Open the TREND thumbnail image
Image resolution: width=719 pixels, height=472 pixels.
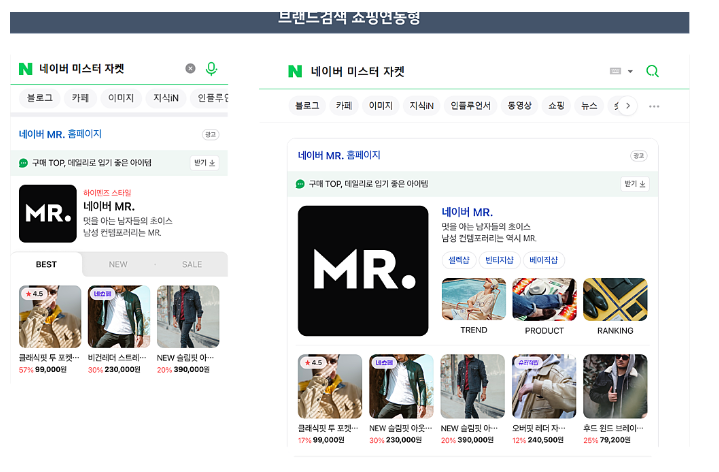(x=474, y=299)
